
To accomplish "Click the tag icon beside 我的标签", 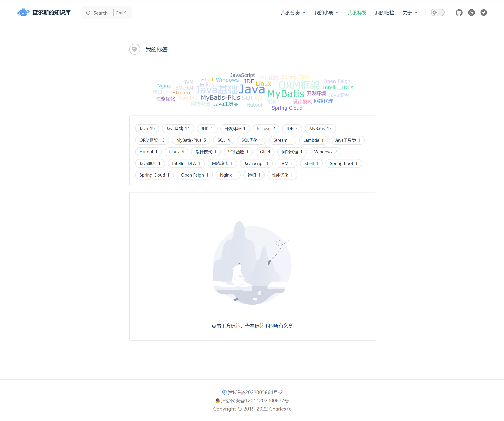I will tap(135, 49).
